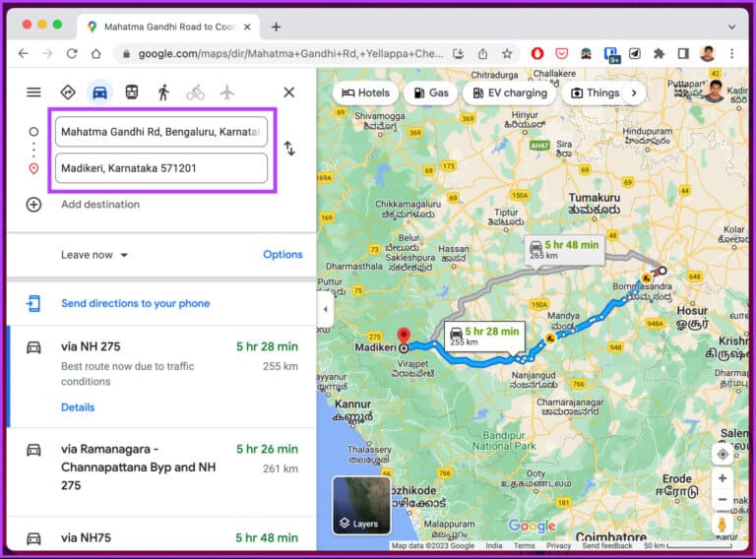756x559 pixels.
Task: Select the Mahatma Gandhi Road to Coorg tab
Action: [x=168, y=27]
